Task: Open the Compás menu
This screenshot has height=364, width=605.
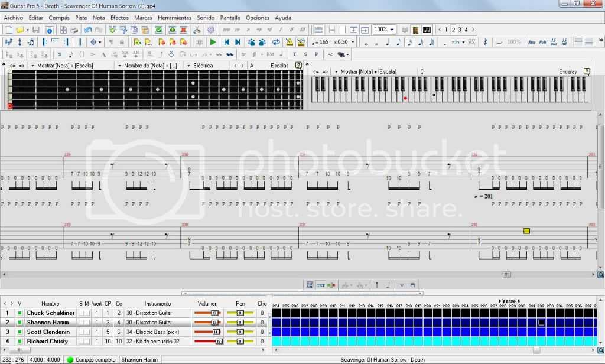Action: coord(59,18)
